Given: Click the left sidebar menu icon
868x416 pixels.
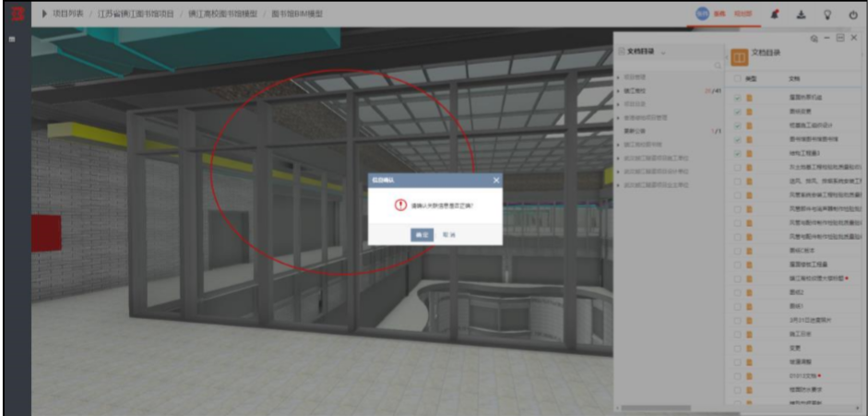Looking at the screenshot, I should coord(12,40).
